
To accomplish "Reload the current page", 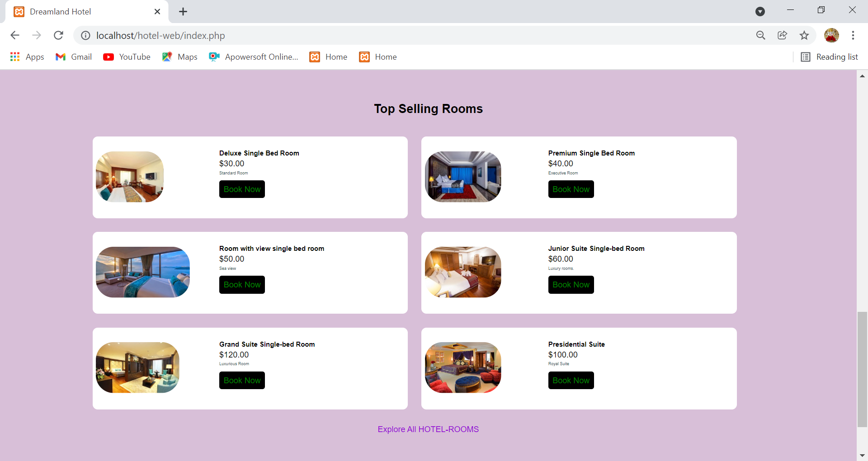I will (58, 35).
